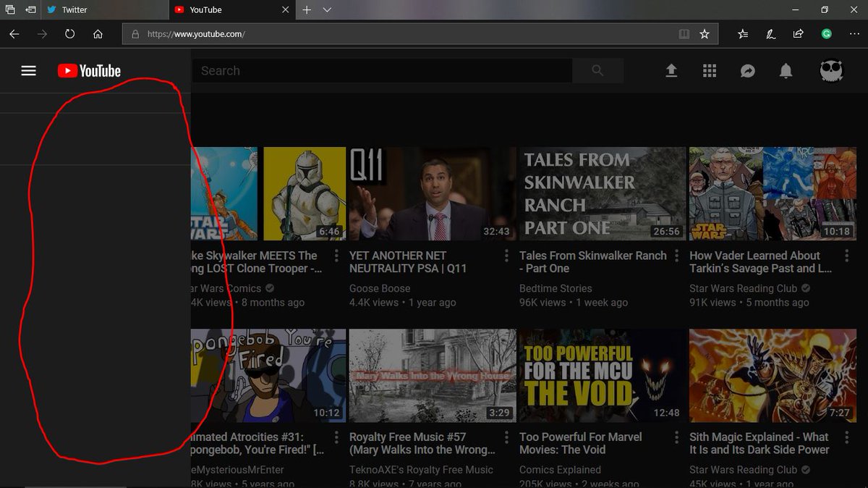This screenshot has width=868, height=488.
Task: Open options for The Void video
Action: click(676, 437)
